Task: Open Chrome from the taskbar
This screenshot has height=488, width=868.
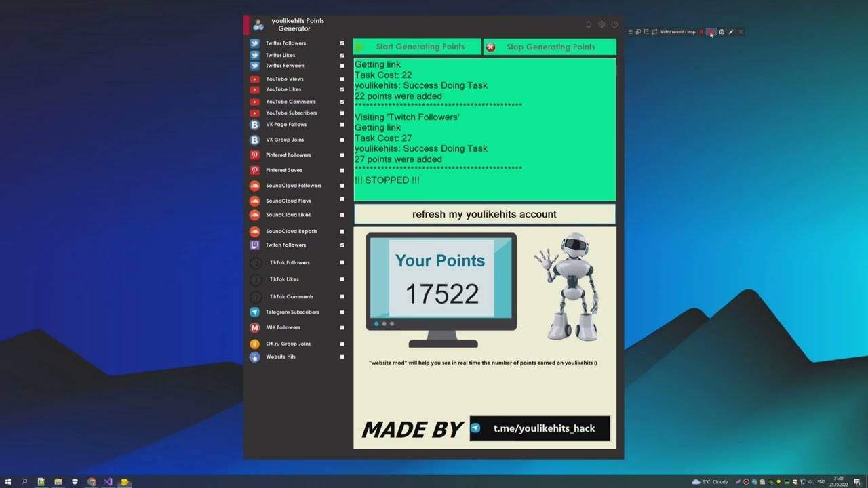Action: point(92,482)
